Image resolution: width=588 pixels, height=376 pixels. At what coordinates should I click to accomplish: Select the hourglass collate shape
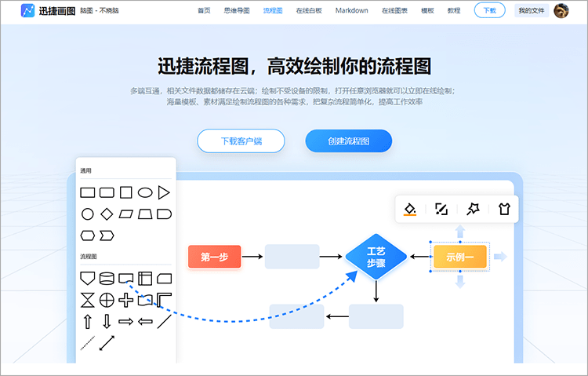(88, 299)
